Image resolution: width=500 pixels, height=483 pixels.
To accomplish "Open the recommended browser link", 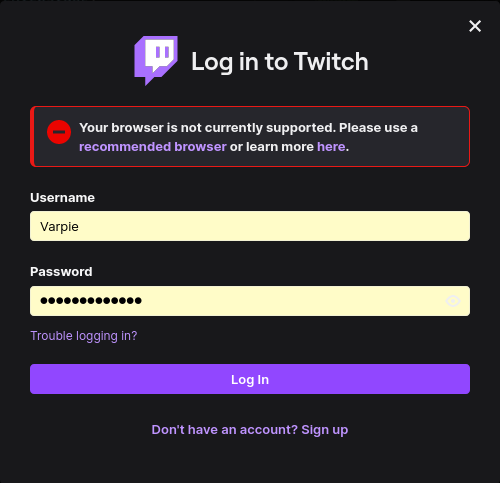I will [153, 147].
